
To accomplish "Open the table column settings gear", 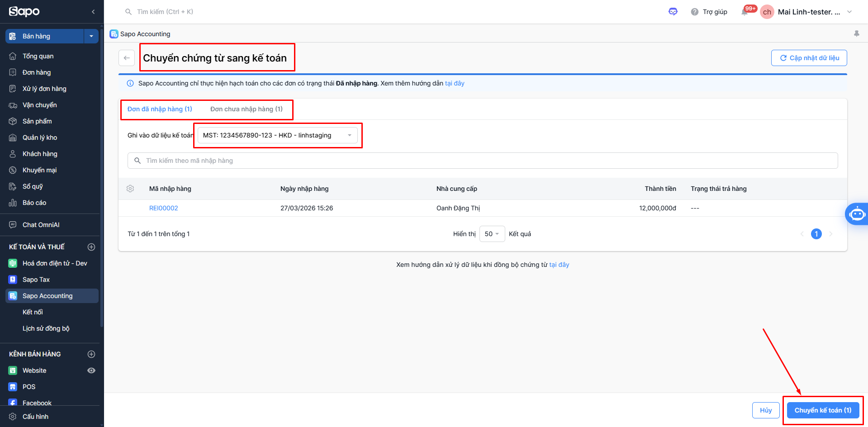I will [130, 189].
